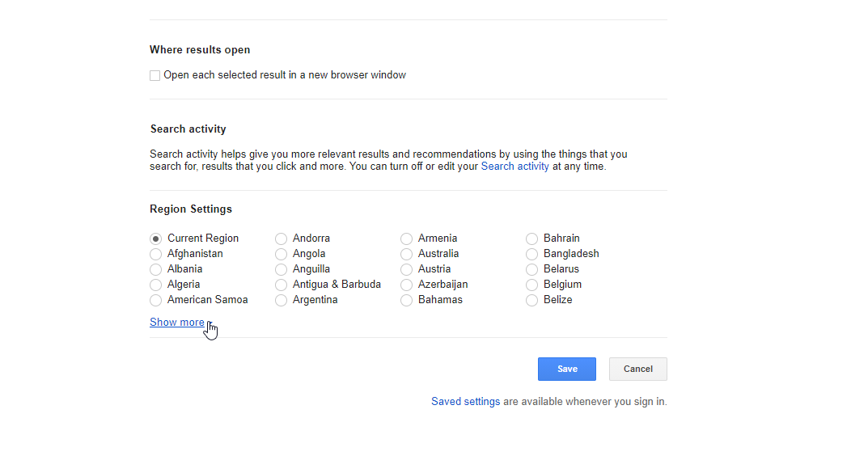This screenshot has height=456, width=868.
Task: Select Austria region
Action: (406, 269)
